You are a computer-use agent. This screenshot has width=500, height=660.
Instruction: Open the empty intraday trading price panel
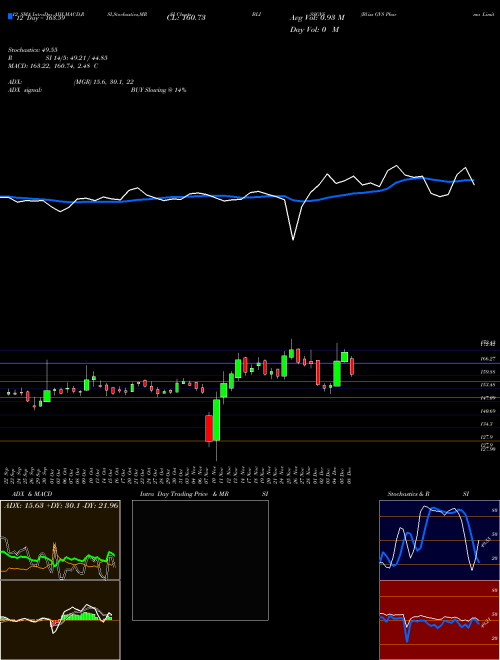click(200, 560)
